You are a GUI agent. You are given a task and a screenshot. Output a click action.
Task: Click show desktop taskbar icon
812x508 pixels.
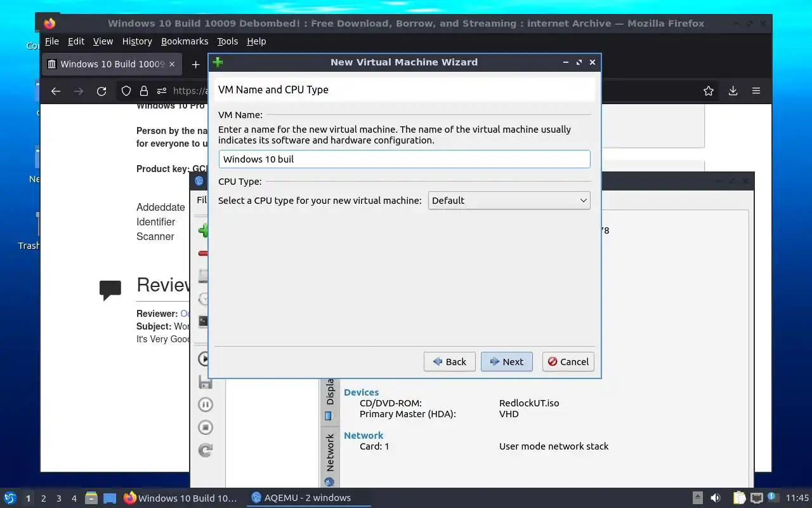[x=110, y=498]
